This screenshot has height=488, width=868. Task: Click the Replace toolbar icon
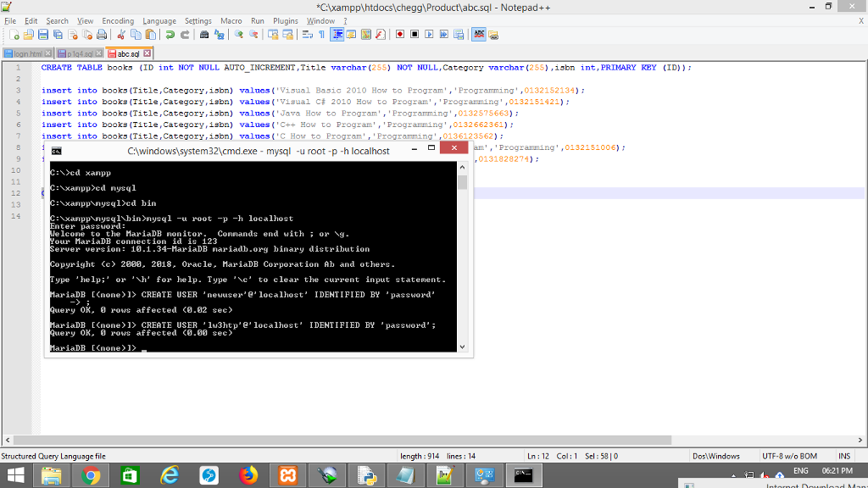click(x=220, y=35)
